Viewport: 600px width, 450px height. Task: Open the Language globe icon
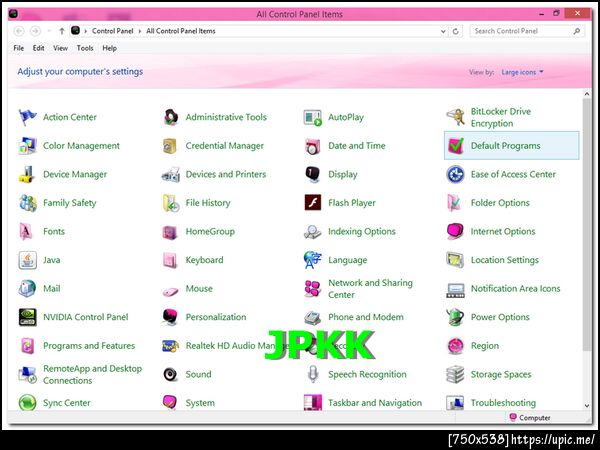pos(313,260)
